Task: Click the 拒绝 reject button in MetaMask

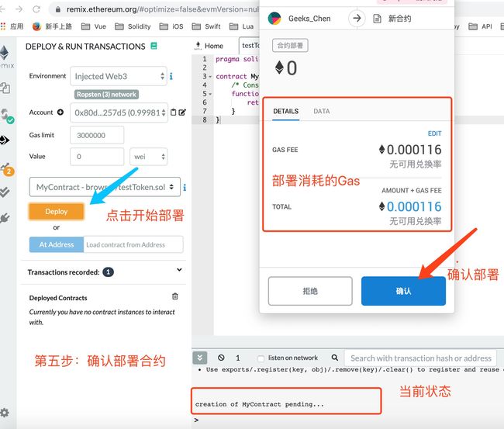Action: (310, 291)
